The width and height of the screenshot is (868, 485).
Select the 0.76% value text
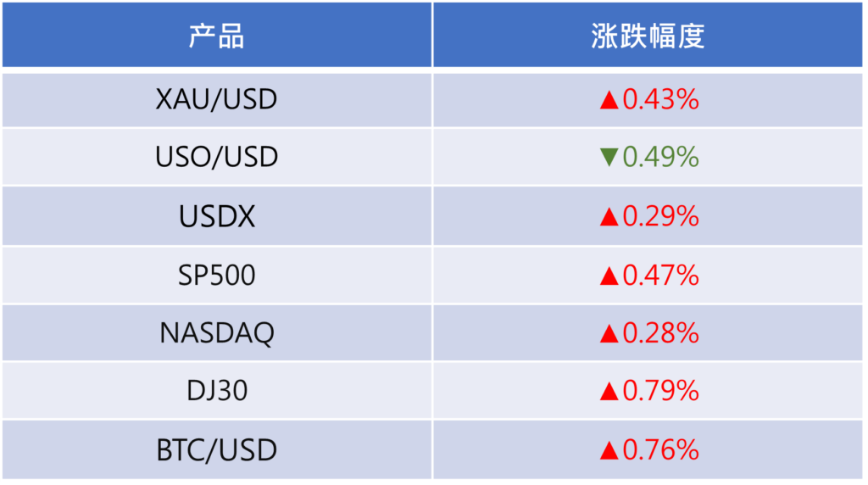pos(661,449)
